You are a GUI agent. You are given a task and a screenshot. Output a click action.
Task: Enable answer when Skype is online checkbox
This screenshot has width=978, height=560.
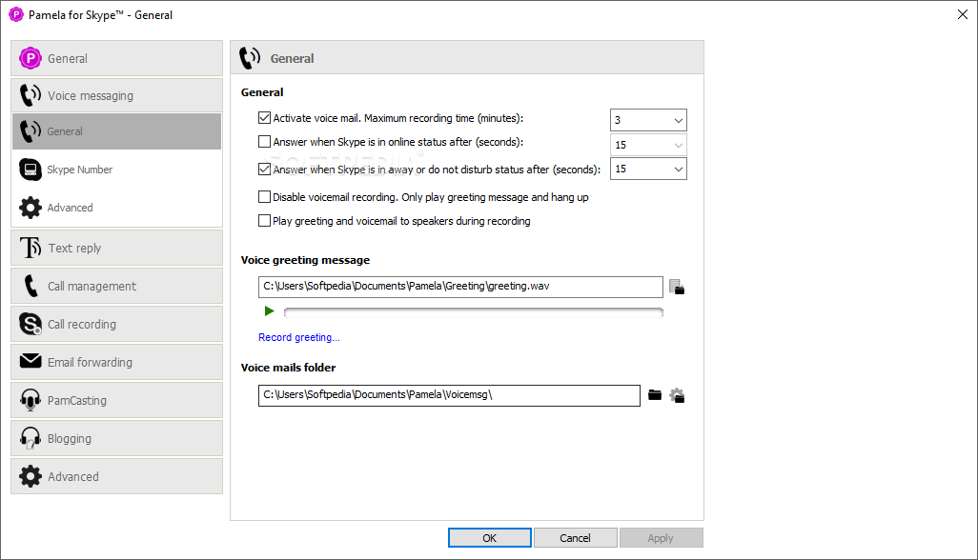[x=264, y=141]
